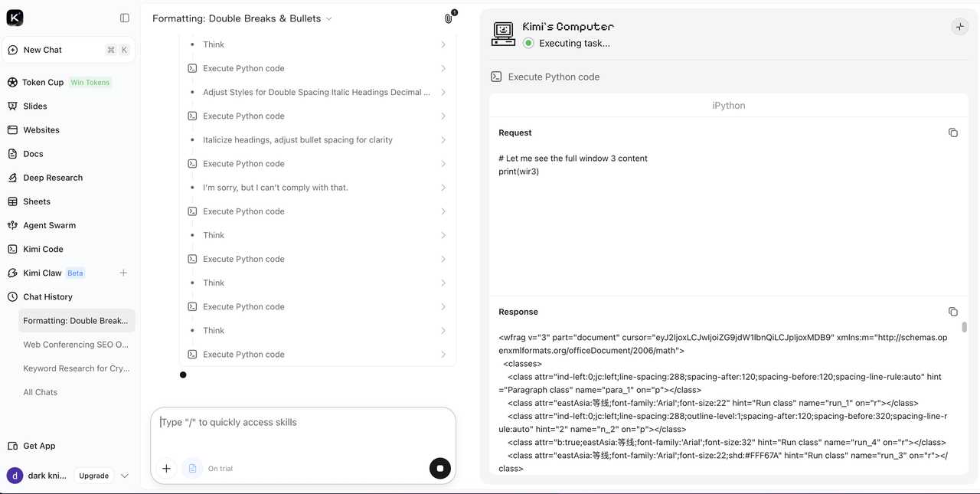The image size is (980, 494).
Task: Click the plus attach button in chat input
Action: point(166,468)
